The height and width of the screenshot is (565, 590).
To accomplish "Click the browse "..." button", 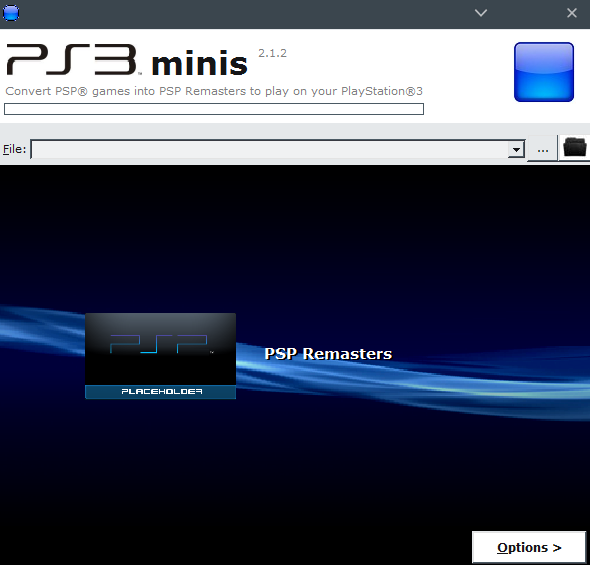I will 543,149.
